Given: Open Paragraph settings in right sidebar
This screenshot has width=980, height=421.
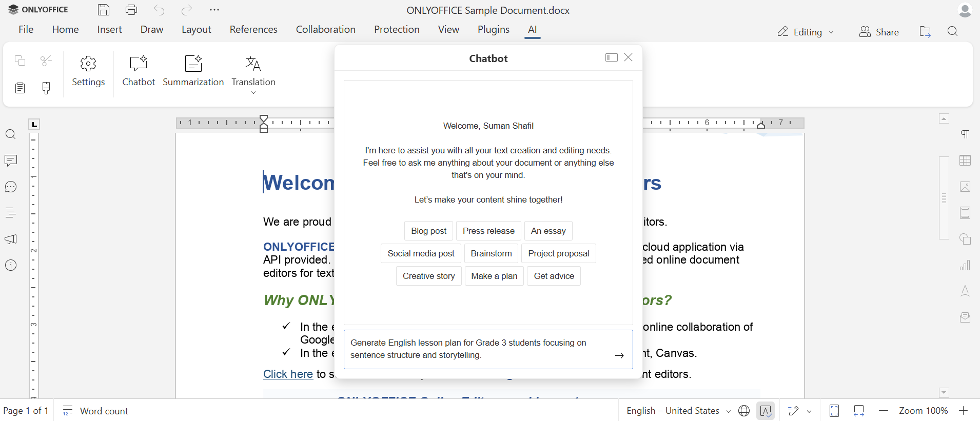Looking at the screenshot, I should coord(965,134).
